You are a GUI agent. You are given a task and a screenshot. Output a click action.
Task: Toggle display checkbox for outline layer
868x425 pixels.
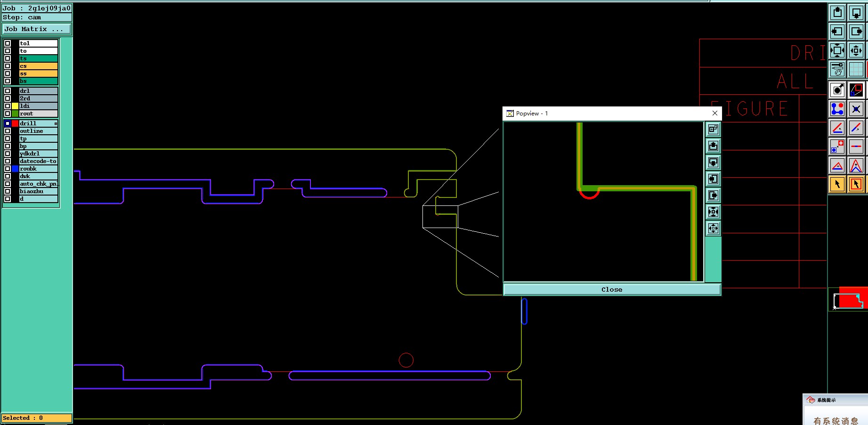[x=8, y=131]
